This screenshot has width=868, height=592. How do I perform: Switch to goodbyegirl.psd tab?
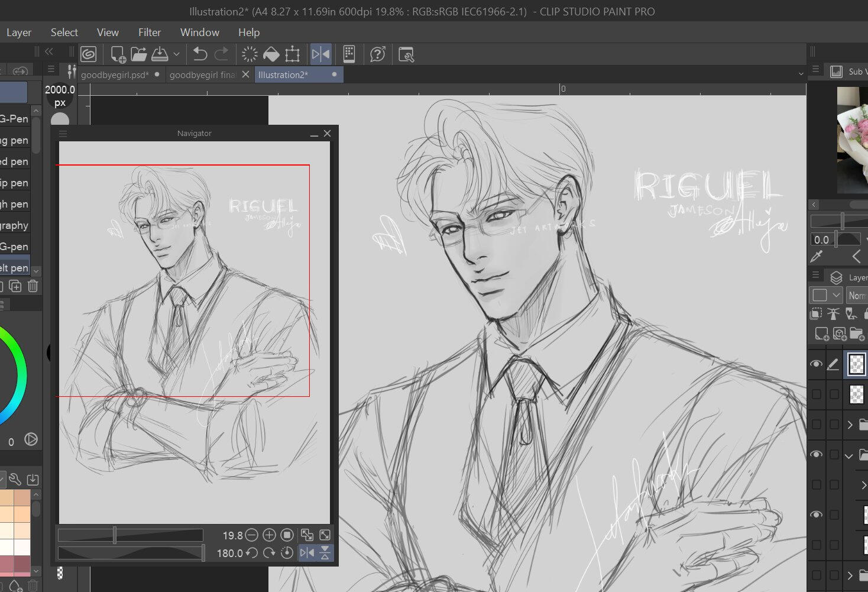(x=115, y=75)
